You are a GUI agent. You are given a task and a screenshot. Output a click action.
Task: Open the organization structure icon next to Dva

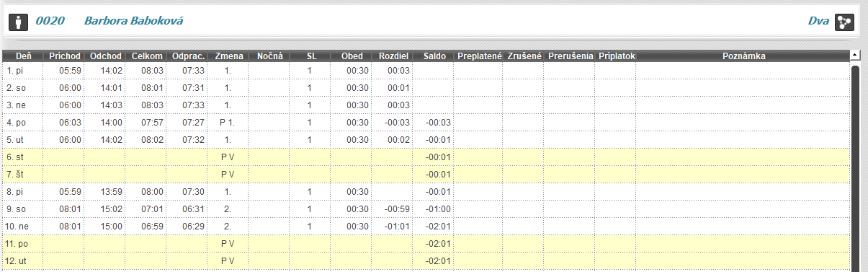tap(844, 22)
